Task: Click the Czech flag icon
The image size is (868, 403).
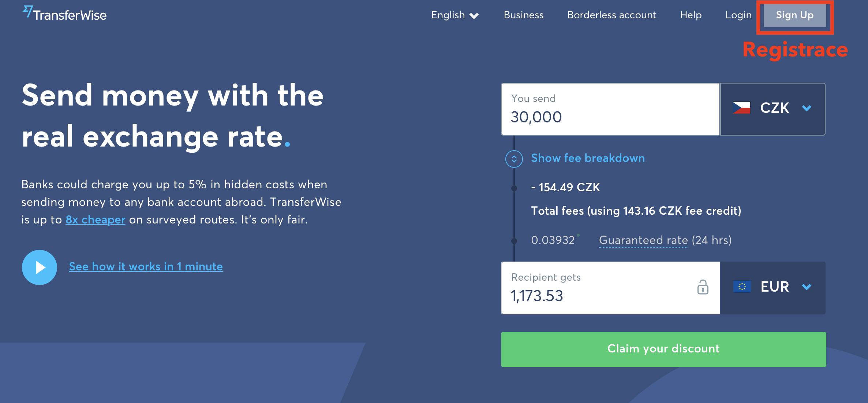Action: pos(741,108)
